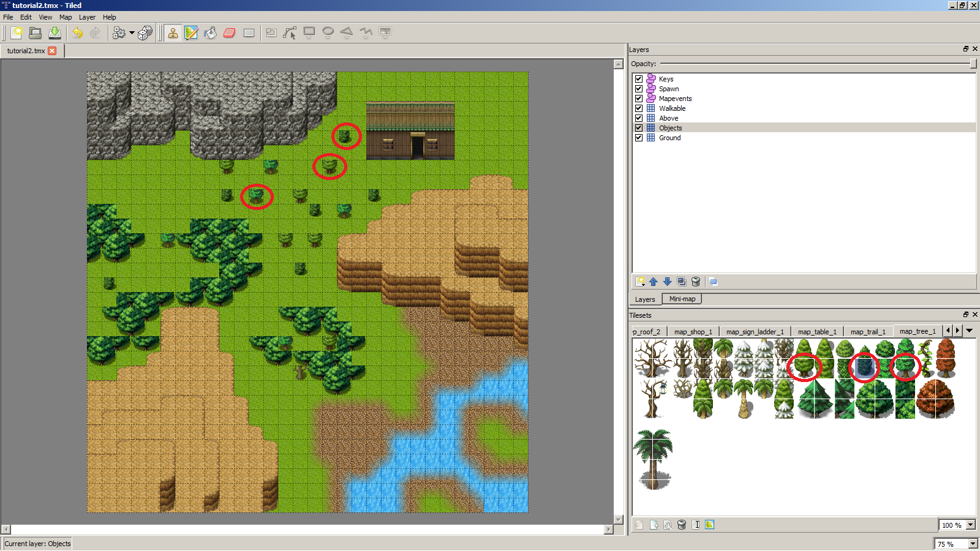Open the View menu

(x=46, y=17)
